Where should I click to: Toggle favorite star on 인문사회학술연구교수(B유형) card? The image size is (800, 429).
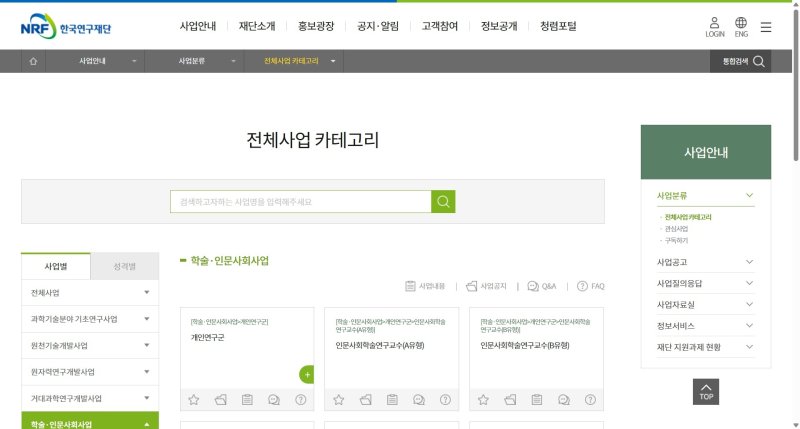tap(484, 400)
